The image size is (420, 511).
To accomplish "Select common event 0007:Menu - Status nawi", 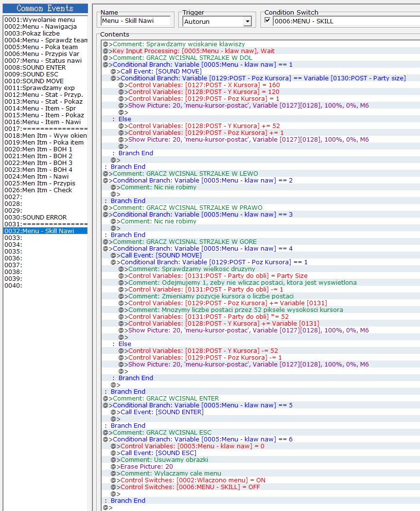I will coord(45,61).
